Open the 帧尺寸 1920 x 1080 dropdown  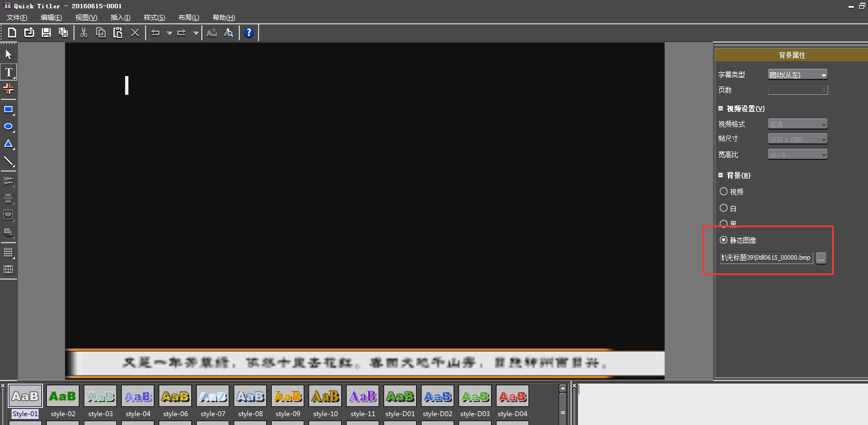[798, 139]
